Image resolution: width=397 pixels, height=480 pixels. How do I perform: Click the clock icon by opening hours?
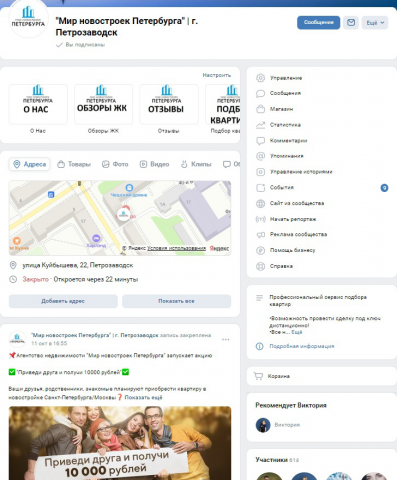(x=13, y=279)
